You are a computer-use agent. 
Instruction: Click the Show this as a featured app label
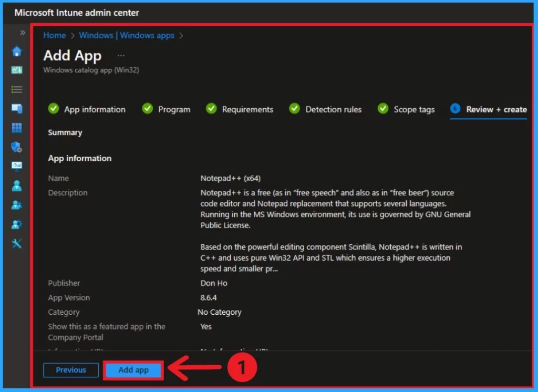click(107, 332)
